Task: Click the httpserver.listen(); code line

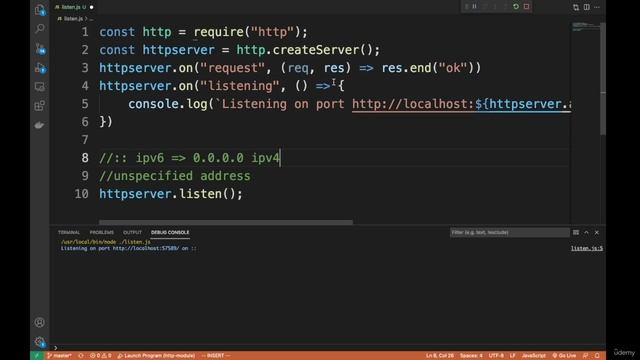Action: [x=171, y=194]
